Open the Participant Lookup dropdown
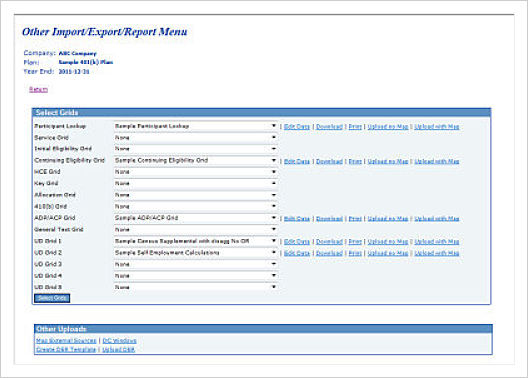The width and height of the screenshot is (528, 378). 196,126
